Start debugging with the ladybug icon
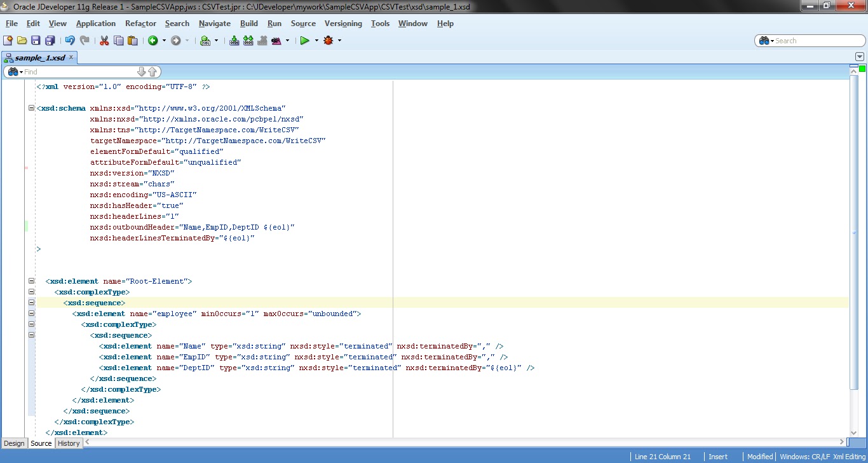The width and height of the screenshot is (868, 463). point(330,40)
